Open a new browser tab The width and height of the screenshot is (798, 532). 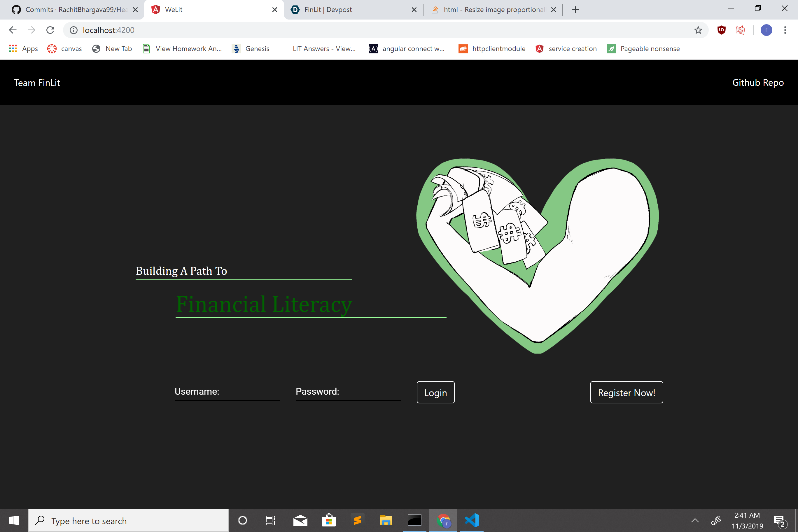[x=575, y=10]
